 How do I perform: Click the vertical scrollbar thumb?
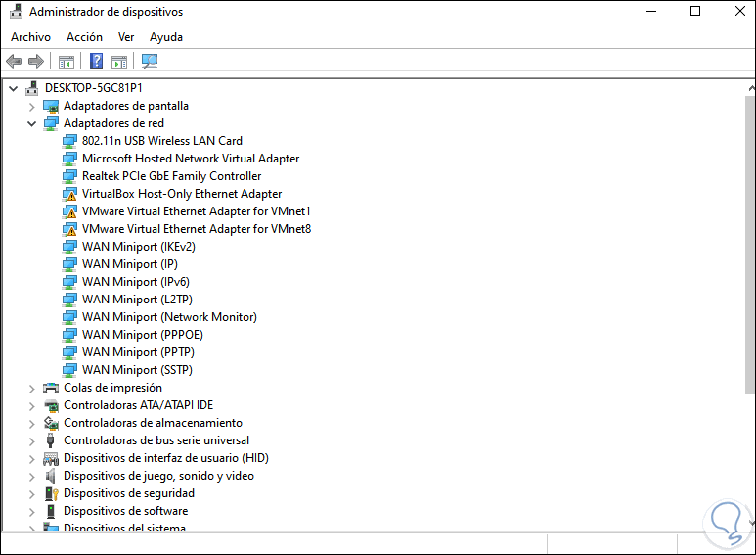click(750, 245)
